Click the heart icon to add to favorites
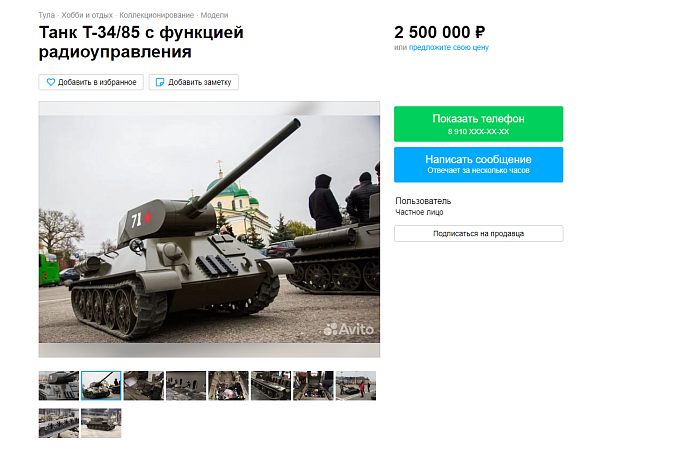Viewport: 689px width, 460px height. [51, 82]
